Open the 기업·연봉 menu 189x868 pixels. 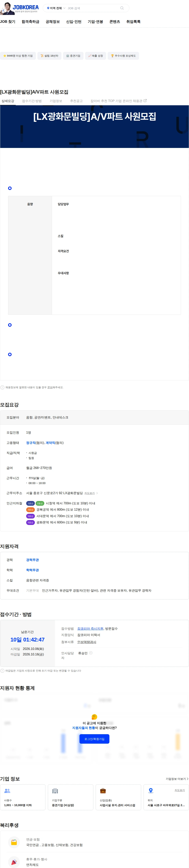95,22
